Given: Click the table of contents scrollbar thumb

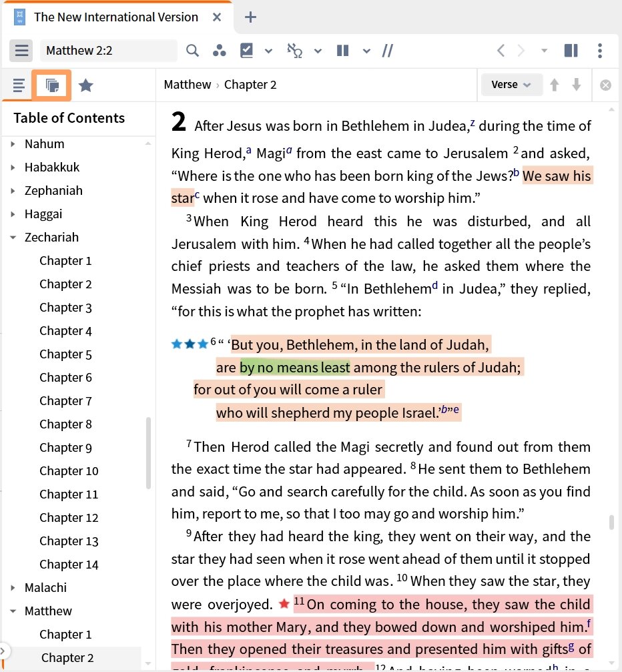Looking at the screenshot, I should pos(148,453).
